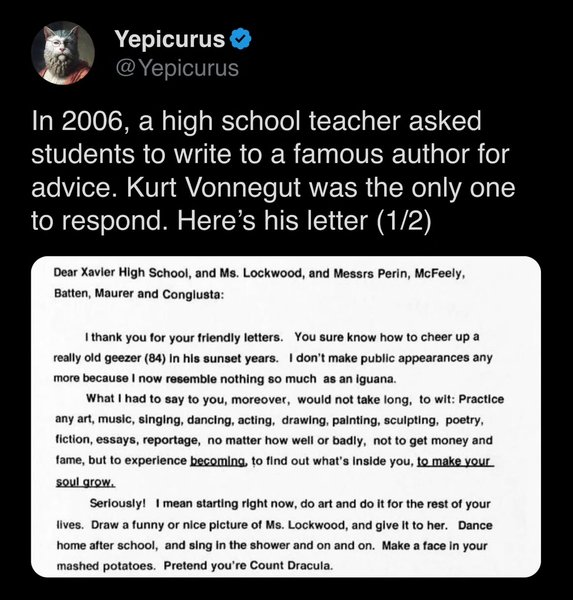Click the underlined phrase "soul grow."
This screenshot has height=600, width=573.
85,482
